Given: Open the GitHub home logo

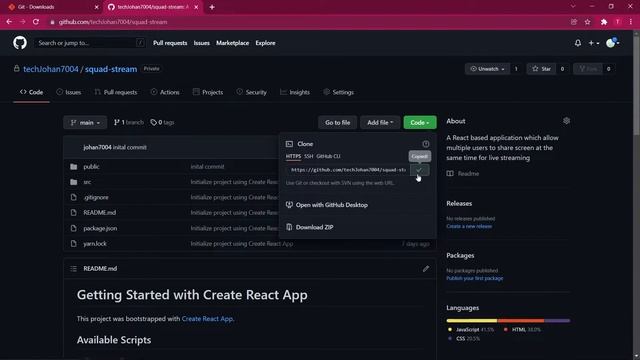Looking at the screenshot, I should pyautogui.click(x=20, y=43).
